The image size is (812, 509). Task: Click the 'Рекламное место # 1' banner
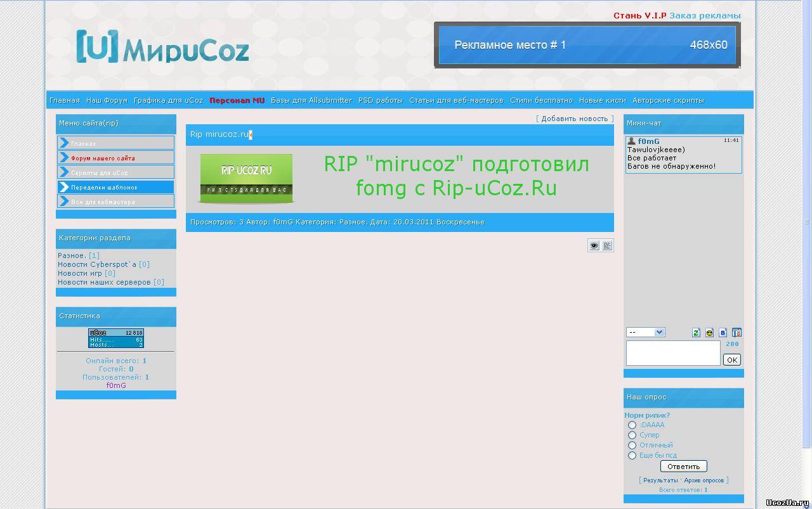[x=587, y=45]
